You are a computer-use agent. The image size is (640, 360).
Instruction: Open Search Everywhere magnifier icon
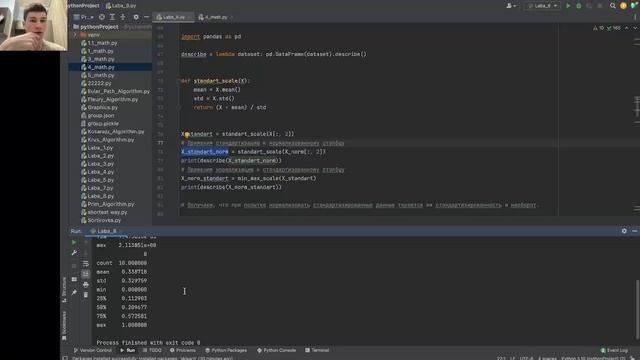(x=613, y=6)
